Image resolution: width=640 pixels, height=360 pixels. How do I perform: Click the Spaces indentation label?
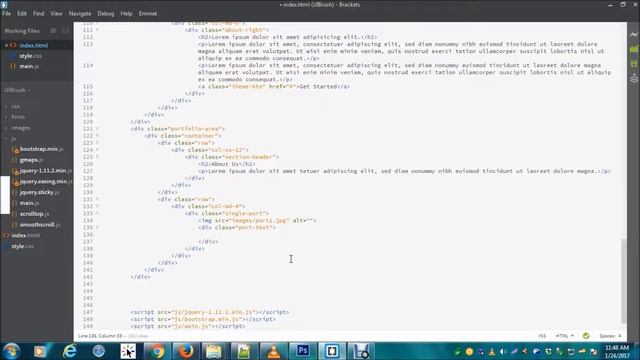click(x=607, y=336)
